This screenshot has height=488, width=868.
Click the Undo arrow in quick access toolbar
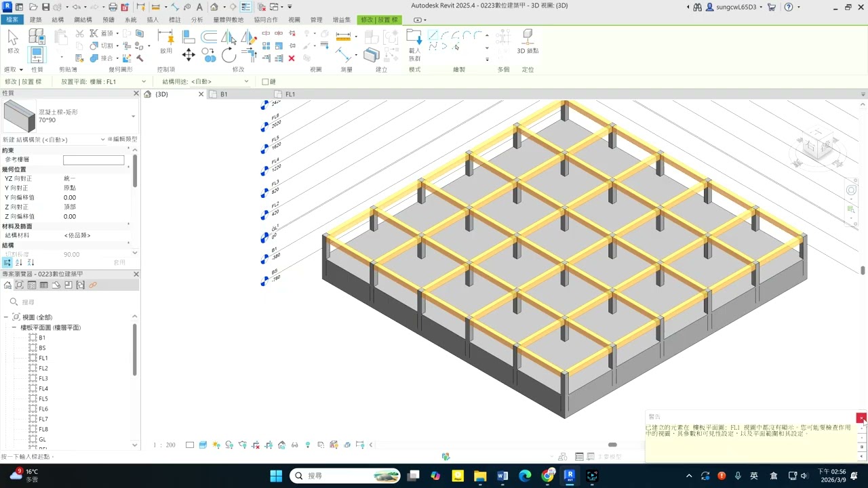pos(77,7)
